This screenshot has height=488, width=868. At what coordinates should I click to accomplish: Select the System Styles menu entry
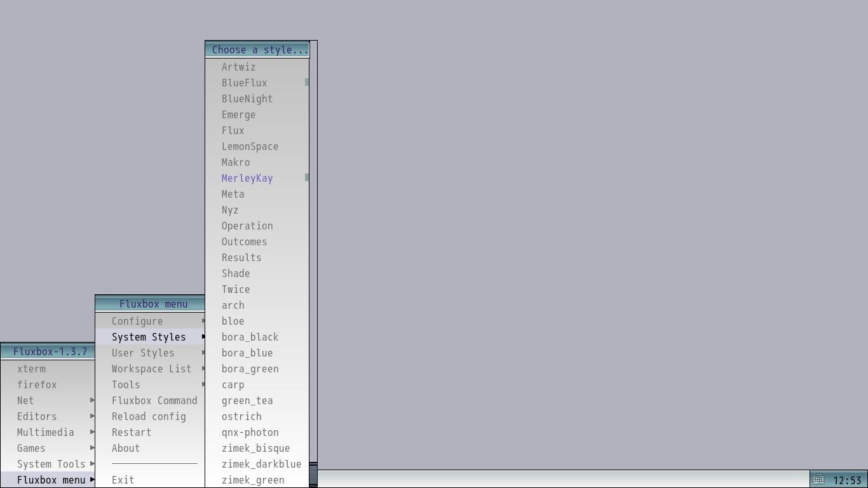(x=150, y=337)
